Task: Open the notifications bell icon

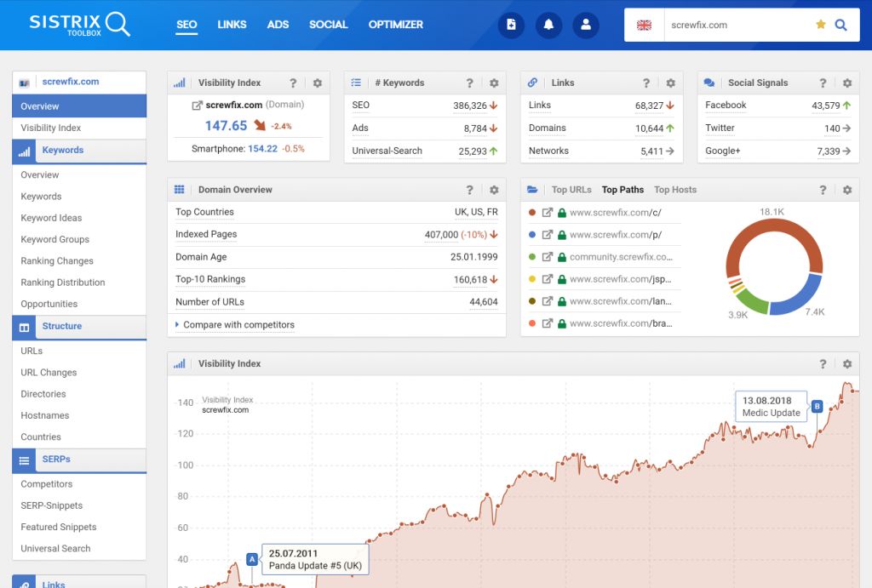Action: tap(548, 26)
